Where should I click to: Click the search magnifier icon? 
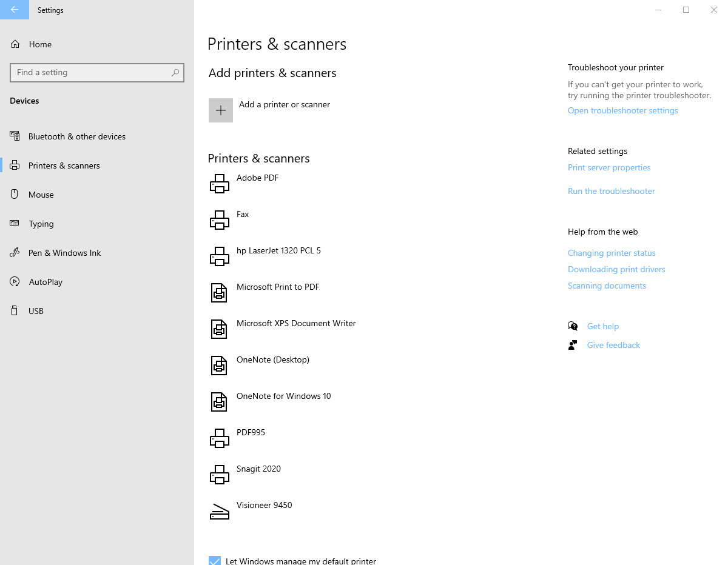click(175, 72)
